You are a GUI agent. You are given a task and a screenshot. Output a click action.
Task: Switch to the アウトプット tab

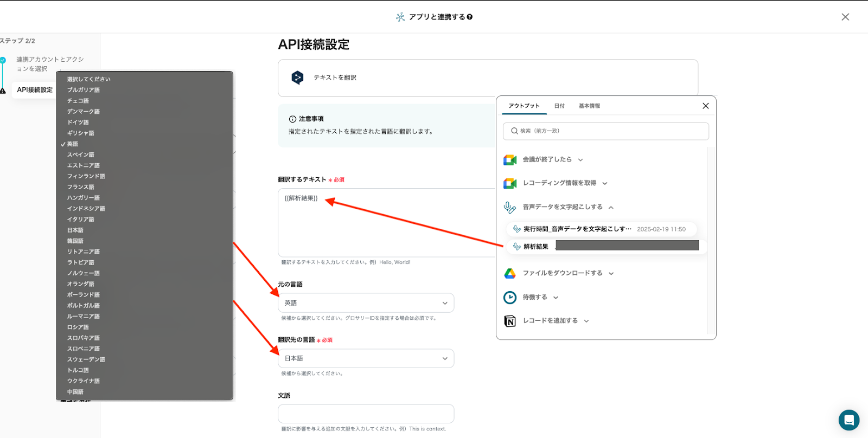(524, 106)
